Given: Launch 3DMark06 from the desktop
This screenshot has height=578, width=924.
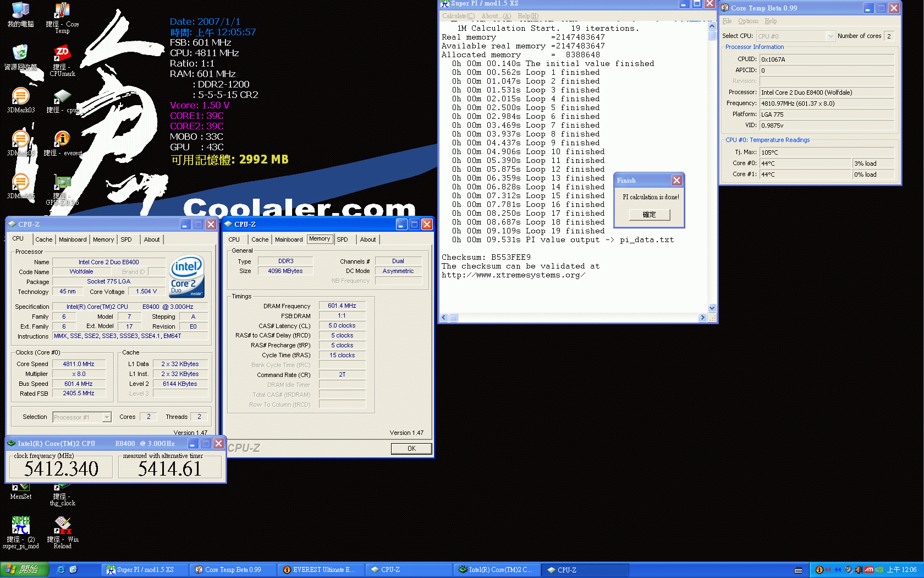Looking at the screenshot, I should pyautogui.click(x=20, y=186).
